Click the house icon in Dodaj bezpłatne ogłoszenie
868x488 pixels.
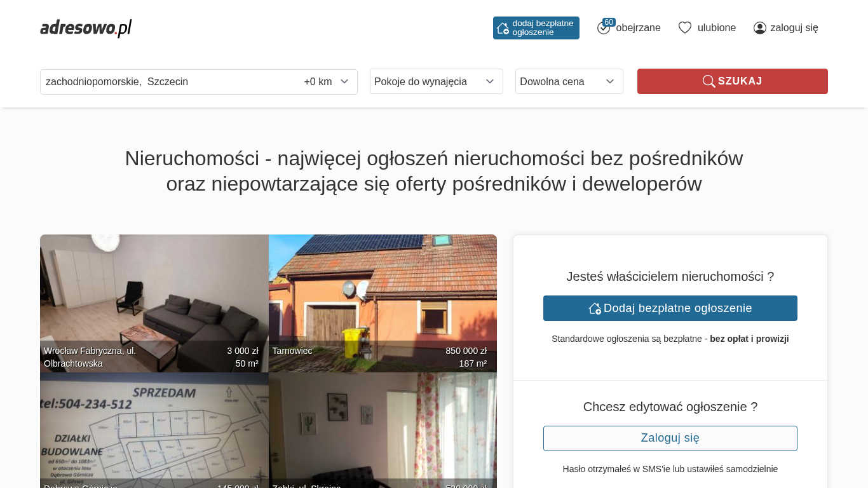595,308
